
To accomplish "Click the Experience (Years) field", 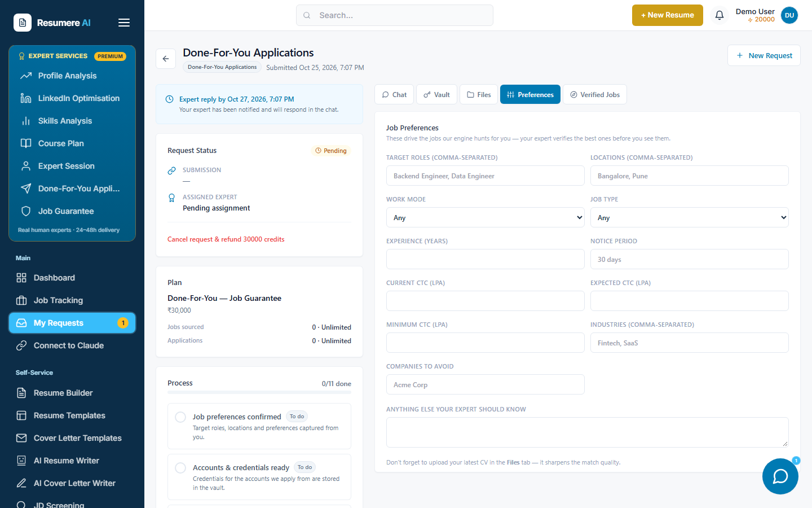I will click(486, 259).
